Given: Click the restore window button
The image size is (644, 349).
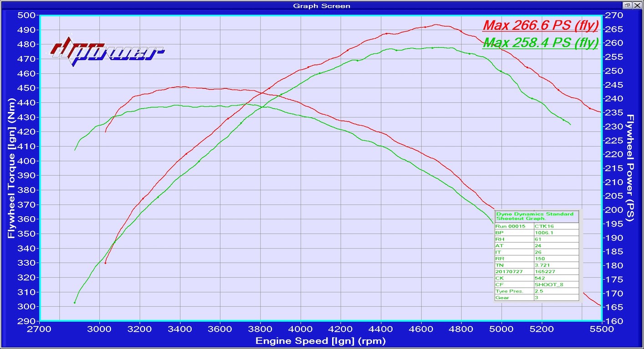Looking at the screenshot, I should click(x=627, y=5).
